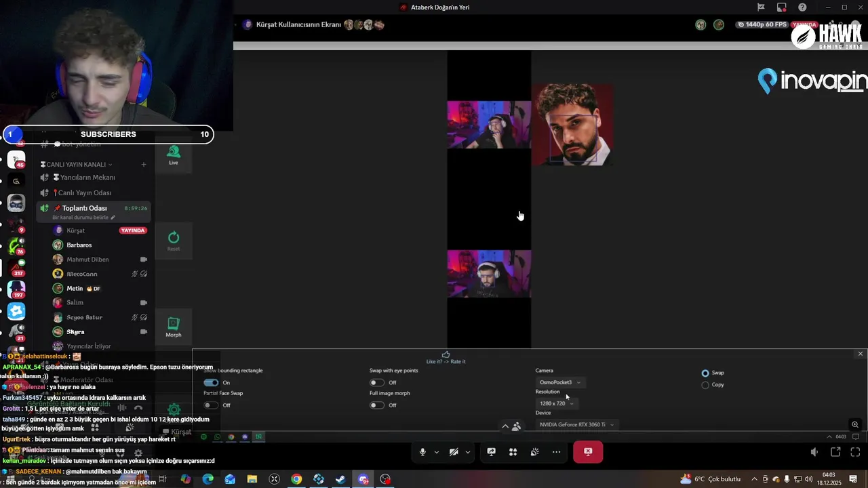Open the Device dropdown showing NVIDIA GeForce RTX
Viewport: 868px width, 488px height.
(x=576, y=425)
